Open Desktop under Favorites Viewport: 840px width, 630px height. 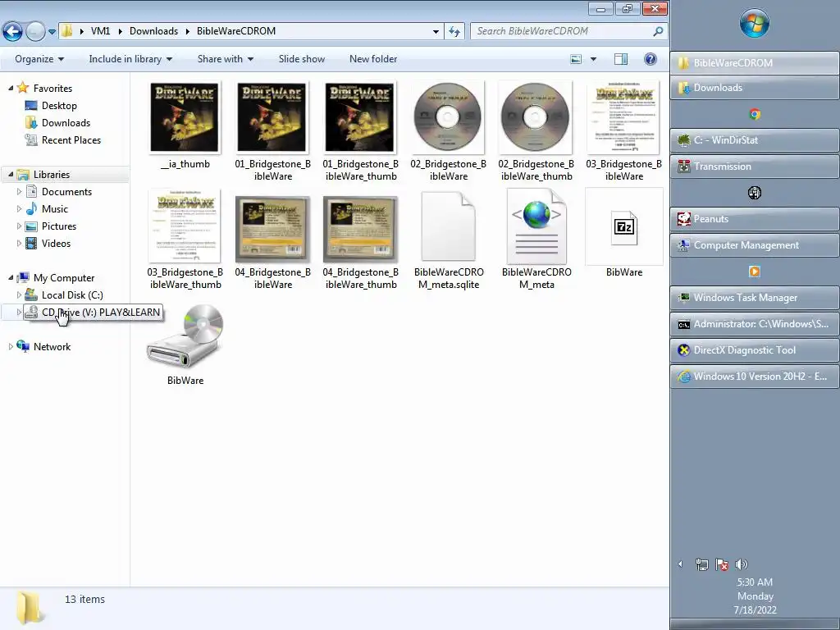coord(59,106)
